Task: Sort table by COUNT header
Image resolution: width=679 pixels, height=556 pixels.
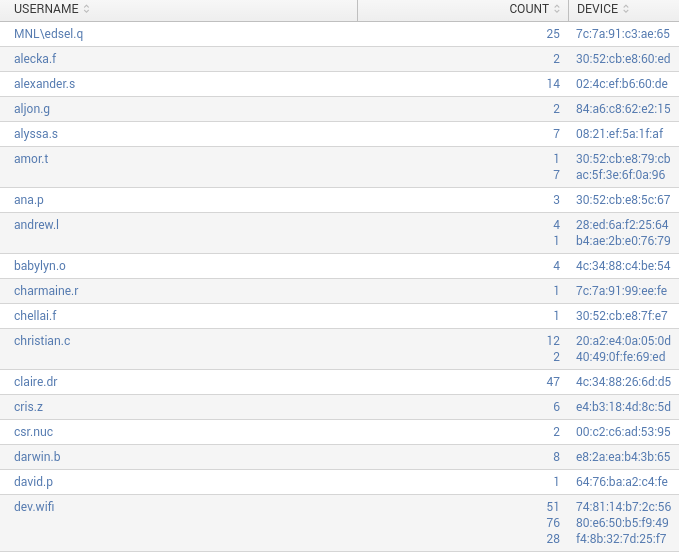Action: point(528,9)
